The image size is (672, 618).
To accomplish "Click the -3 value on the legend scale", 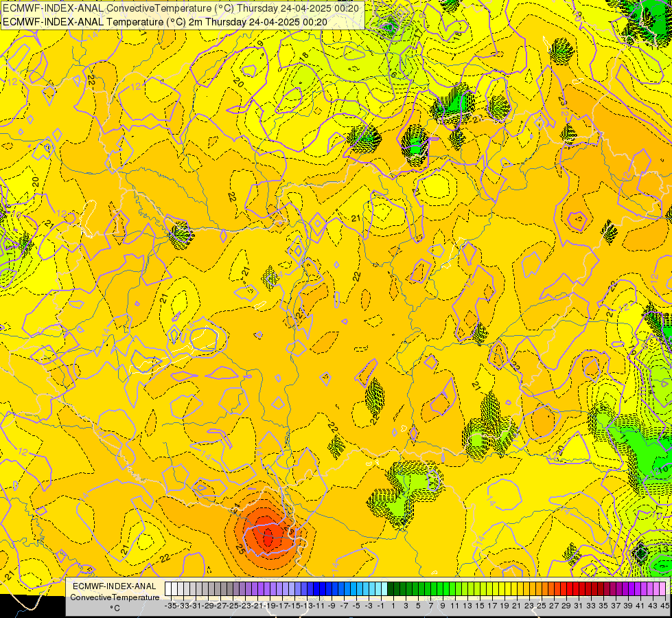I will coord(369,606).
